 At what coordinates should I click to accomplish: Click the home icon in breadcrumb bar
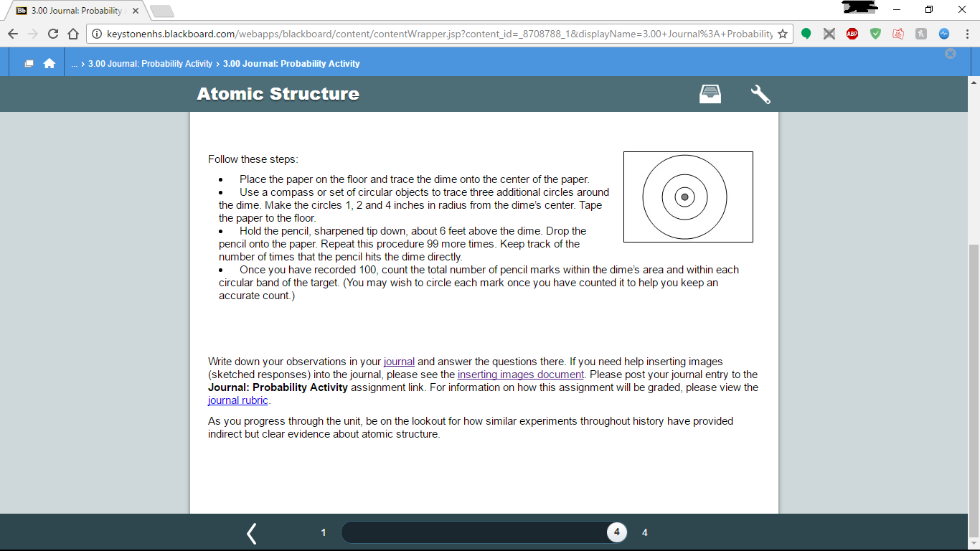point(50,63)
